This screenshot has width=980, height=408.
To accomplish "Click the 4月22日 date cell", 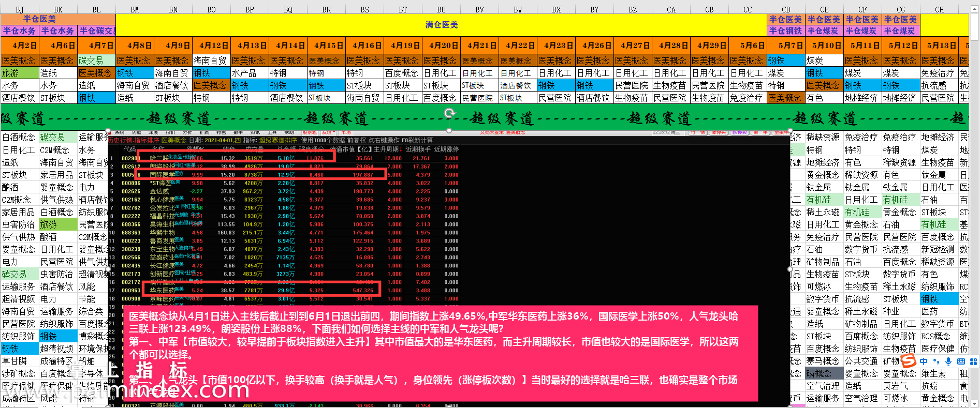I will click(x=518, y=45).
